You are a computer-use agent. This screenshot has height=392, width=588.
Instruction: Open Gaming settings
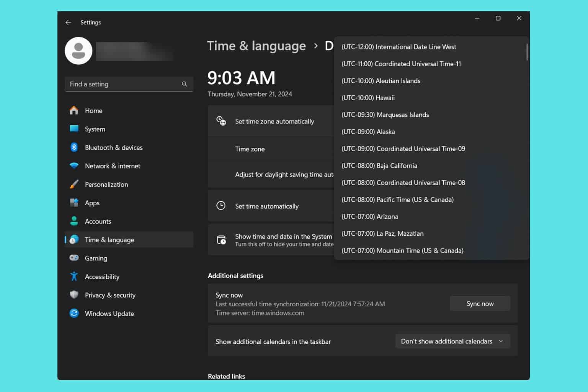coord(129,258)
